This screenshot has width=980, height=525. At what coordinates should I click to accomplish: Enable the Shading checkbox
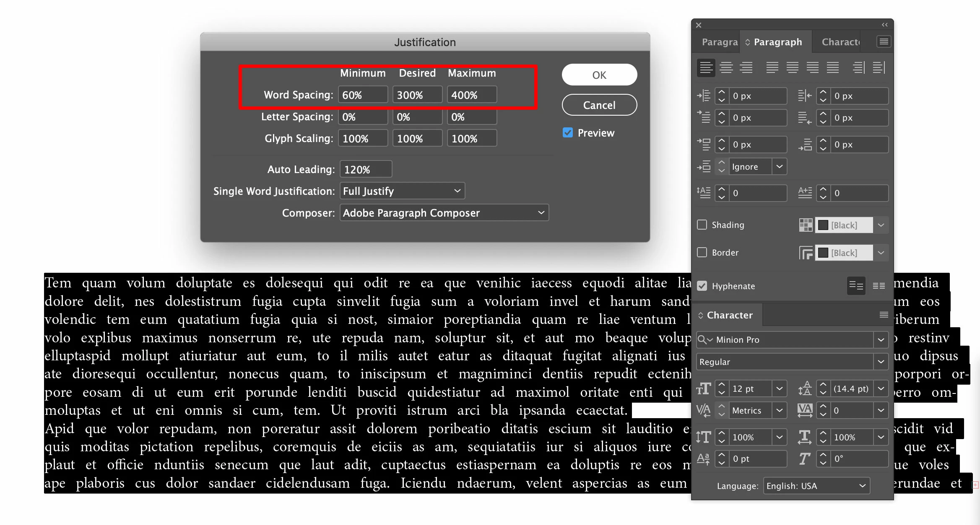[702, 225]
